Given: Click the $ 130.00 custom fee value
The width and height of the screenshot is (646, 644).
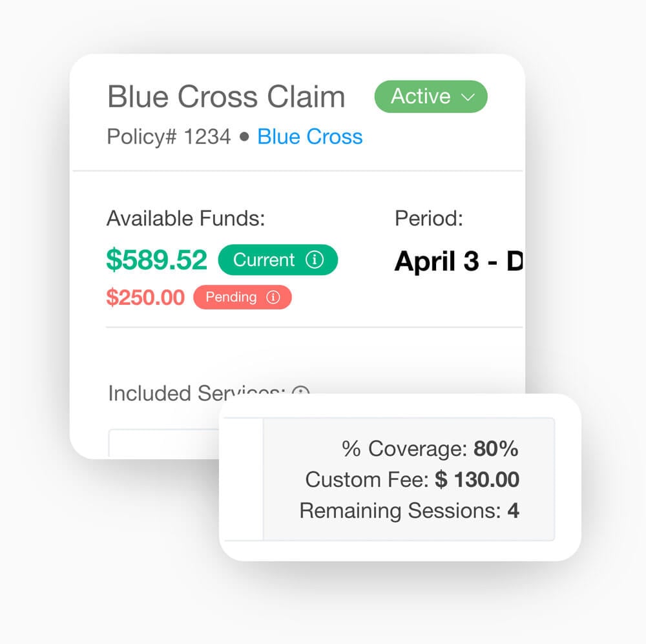Looking at the screenshot, I should click(477, 480).
